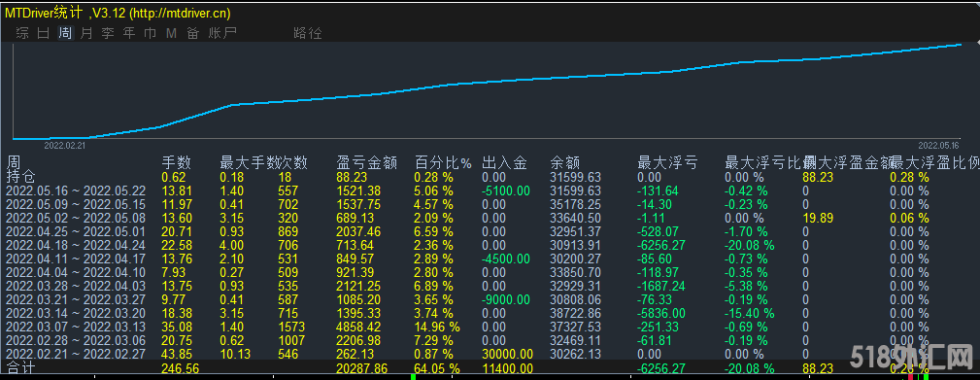Open the 月 monthly tab

point(86,33)
